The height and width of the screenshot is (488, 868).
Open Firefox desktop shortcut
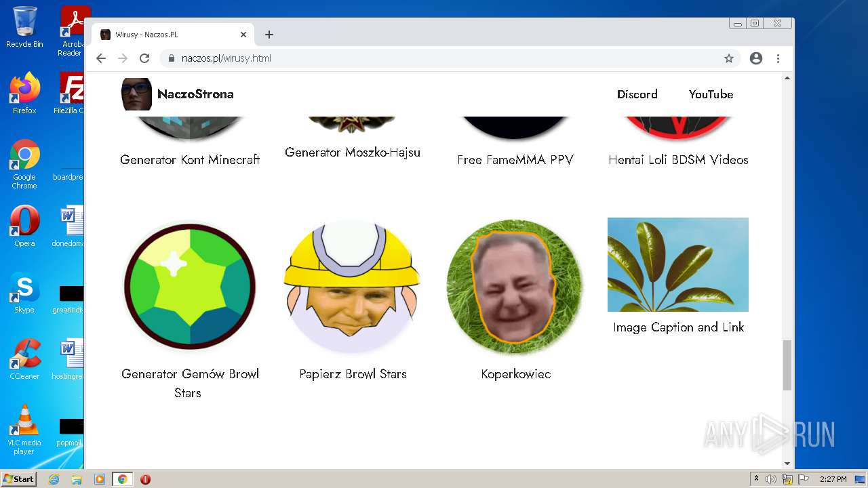tap(24, 93)
